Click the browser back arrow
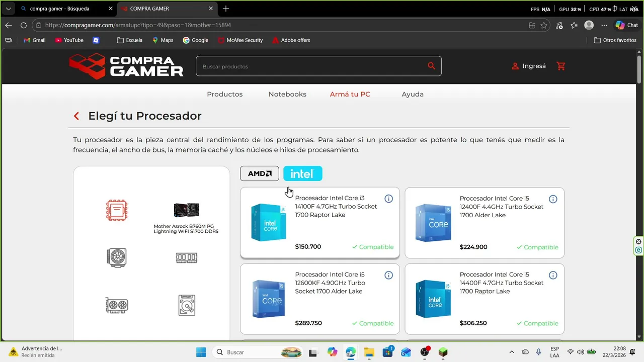Screen dimensions: 644x362 point(9,25)
